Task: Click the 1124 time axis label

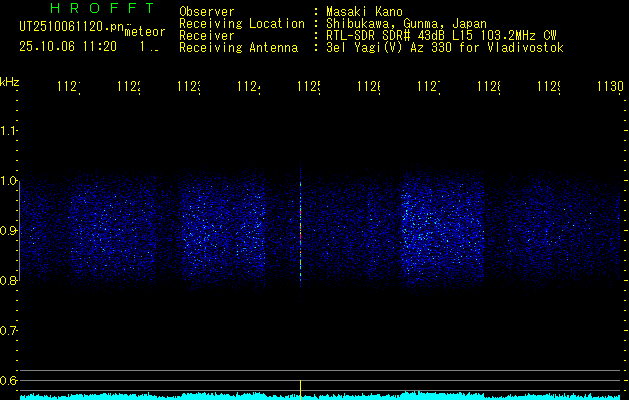Action: coord(249,86)
